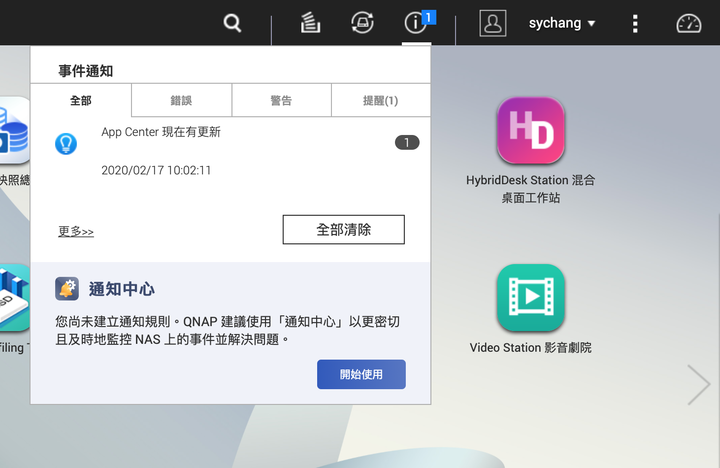This screenshot has height=468, width=720.
Task: Click the 更多>> link
Action: [76, 231]
